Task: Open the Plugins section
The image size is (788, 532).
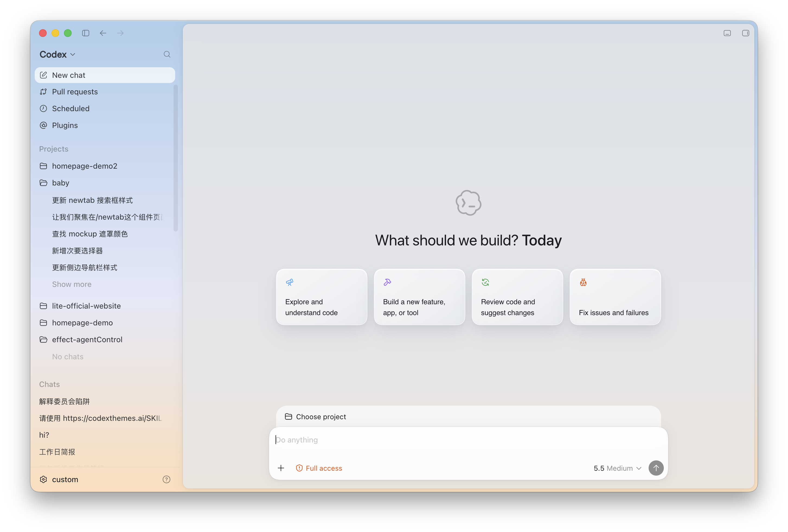Action: [x=105, y=126]
